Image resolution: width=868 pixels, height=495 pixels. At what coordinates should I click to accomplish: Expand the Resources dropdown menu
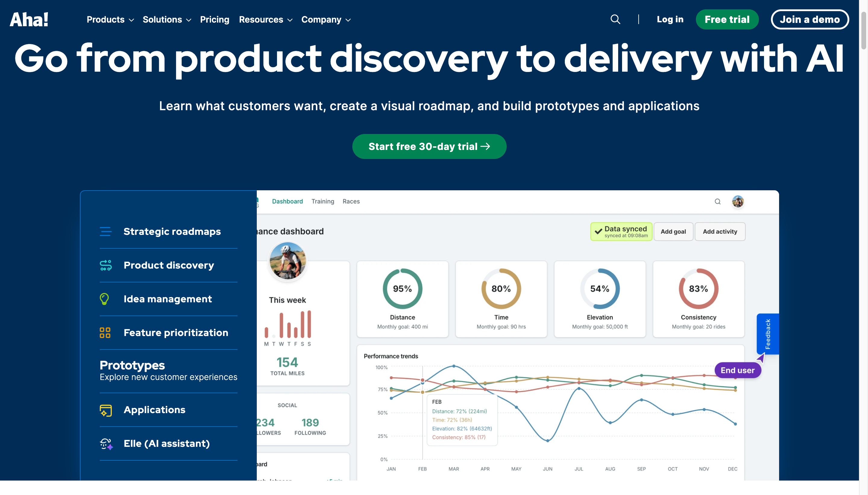(266, 20)
